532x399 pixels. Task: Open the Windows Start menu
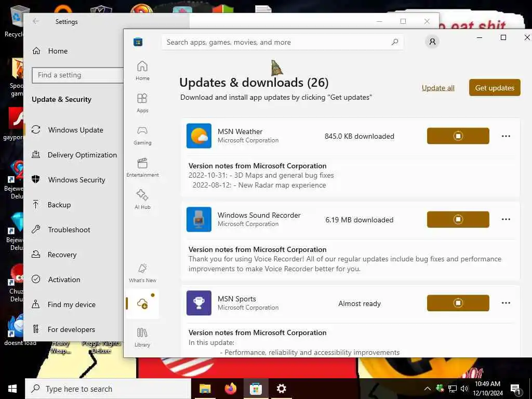[12, 389]
